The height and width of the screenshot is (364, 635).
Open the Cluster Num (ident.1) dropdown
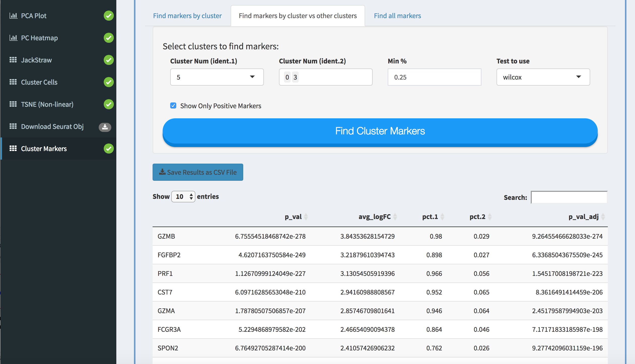217,77
